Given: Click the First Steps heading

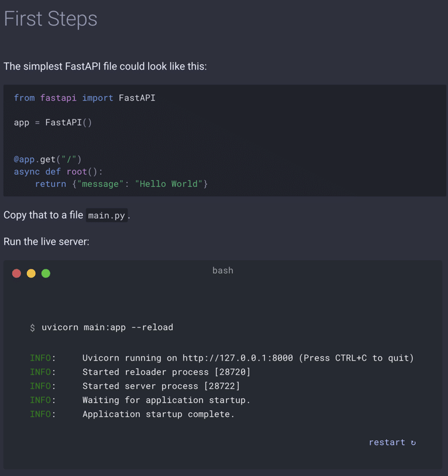Looking at the screenshot, I should click(x=50, y=19).
